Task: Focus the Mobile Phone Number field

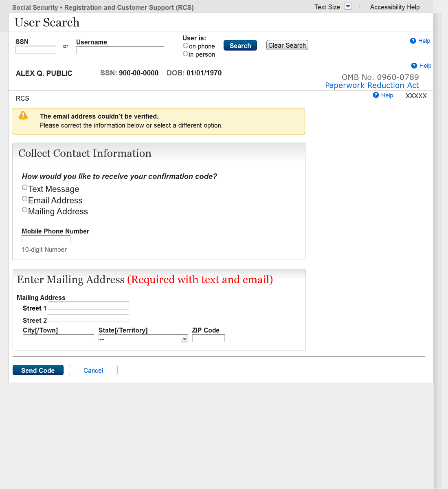Action: [46, 239]
